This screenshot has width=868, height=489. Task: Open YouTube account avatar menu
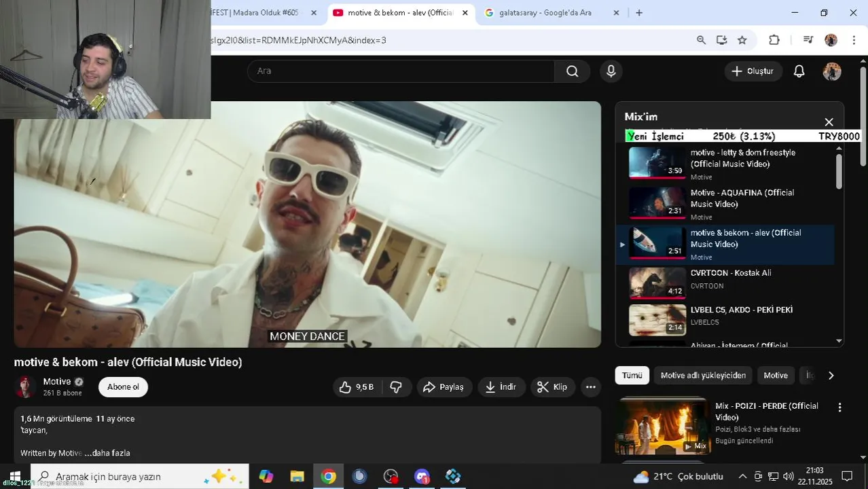[832, 71]
